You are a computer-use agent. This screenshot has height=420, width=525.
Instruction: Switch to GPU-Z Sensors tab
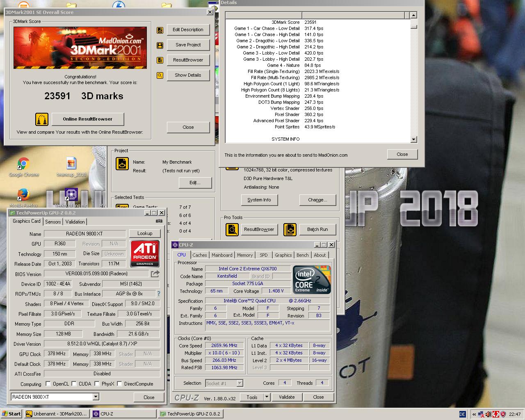point(53,222)
